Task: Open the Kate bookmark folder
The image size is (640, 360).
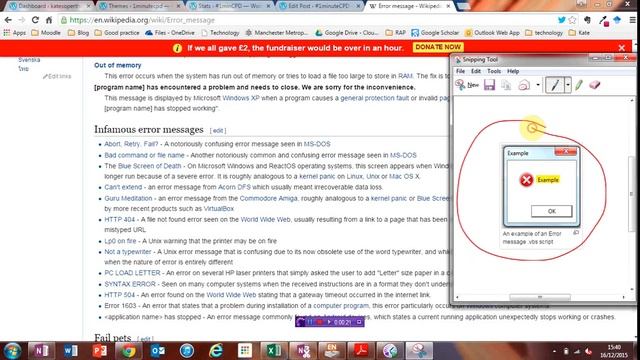Action: 580,33
